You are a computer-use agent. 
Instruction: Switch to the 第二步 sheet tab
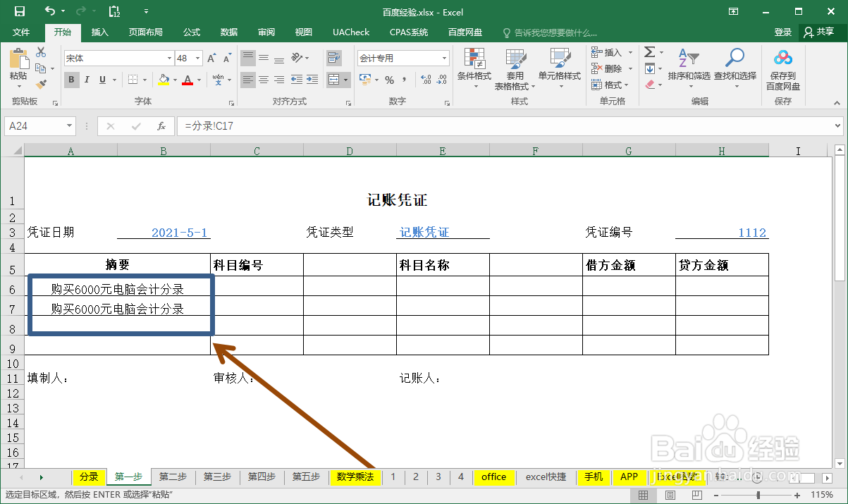click(x=173, y=477)
